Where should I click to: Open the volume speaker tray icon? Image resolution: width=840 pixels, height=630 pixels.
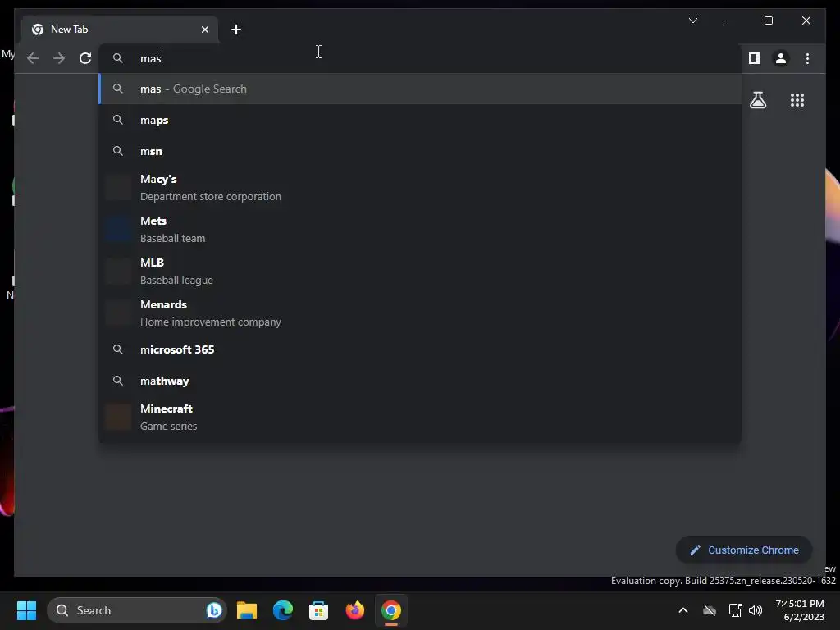756,610
